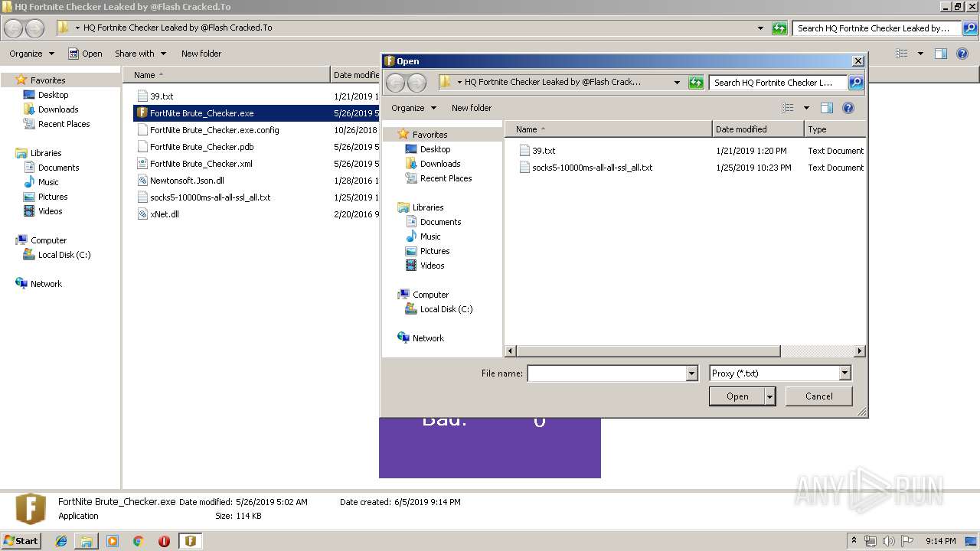
Task: Click the scrollbar right arrow in the Open dialog
Action: (860, 351)
